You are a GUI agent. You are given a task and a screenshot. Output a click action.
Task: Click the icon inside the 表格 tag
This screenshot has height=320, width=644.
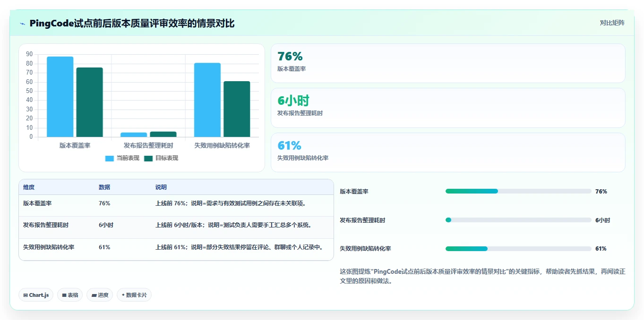tap(64, 295)
